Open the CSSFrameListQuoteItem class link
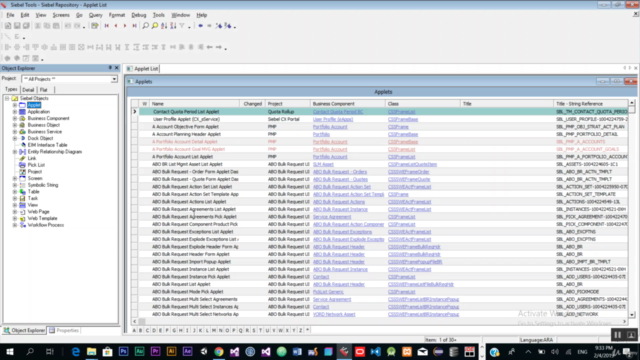The width and height of the screenshot is (640, 360). (412, 164)
